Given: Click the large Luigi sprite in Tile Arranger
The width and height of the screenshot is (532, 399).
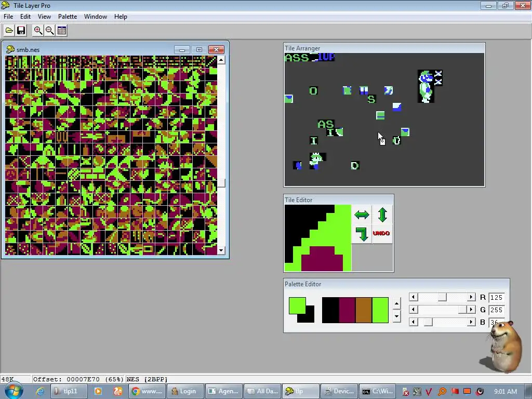Looking at the screenshot, I should coord(426,86).
